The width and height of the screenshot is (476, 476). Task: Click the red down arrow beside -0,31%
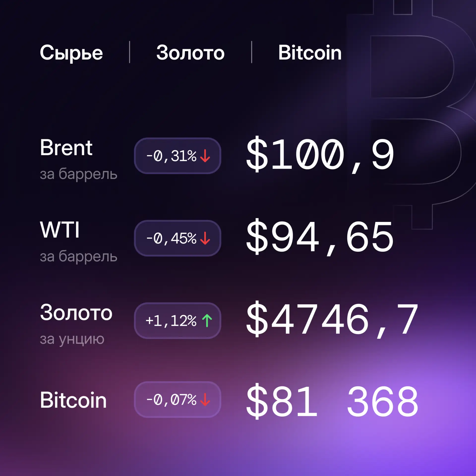click(205, 156)
